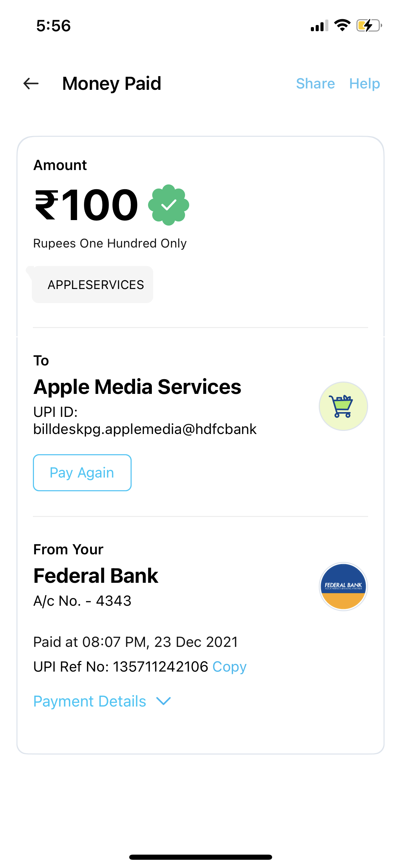Tap the battery charging icon in status bar
Image resolution: width=401 pixels, height=868 pixels.
click(x=369, y=26)
